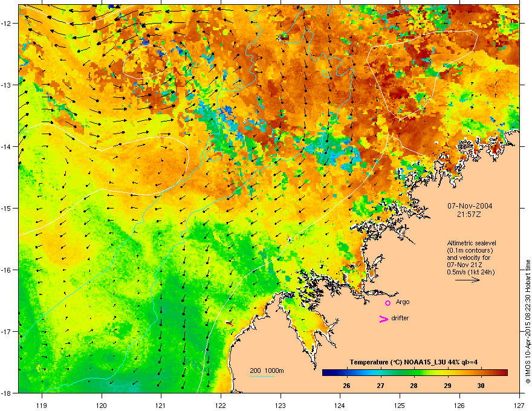Click the colorbar tick label 27
This screenshot has width=532, height=411.
click(380, 386)
